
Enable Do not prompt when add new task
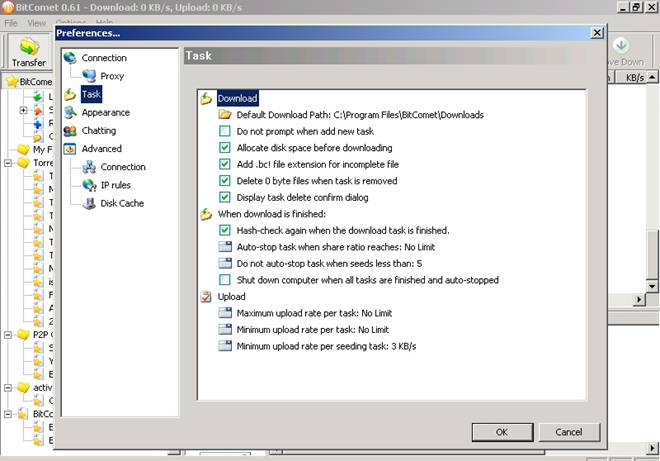point(225,132)
